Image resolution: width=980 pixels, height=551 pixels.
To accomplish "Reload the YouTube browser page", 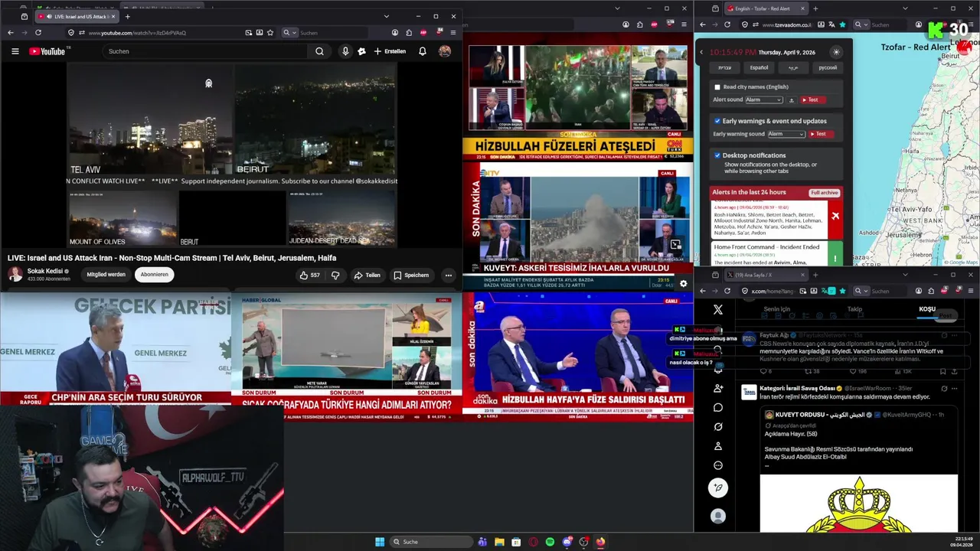I will [x=38, y=32].
